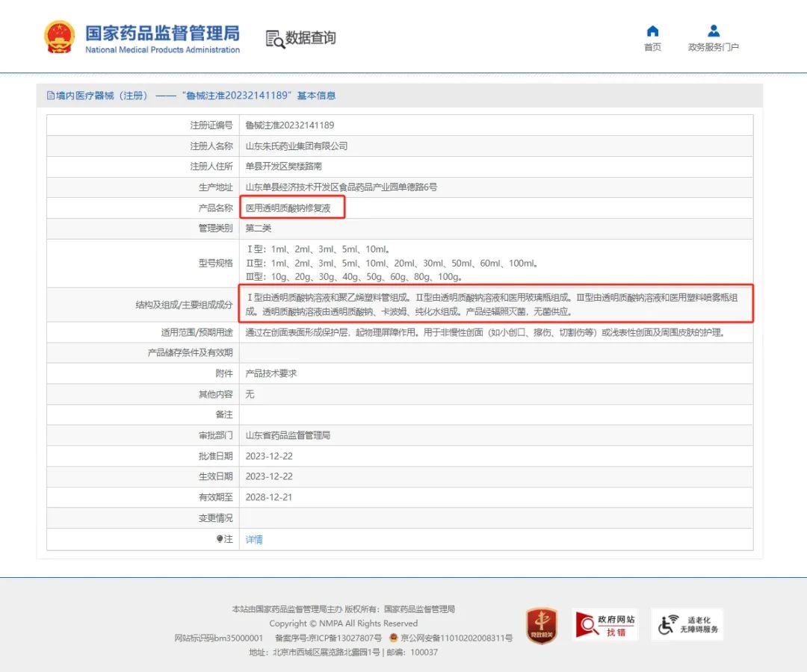This screenshot has width=807, height=672.
Task: Click the 首页 navigation label
Action: (652, 48)
